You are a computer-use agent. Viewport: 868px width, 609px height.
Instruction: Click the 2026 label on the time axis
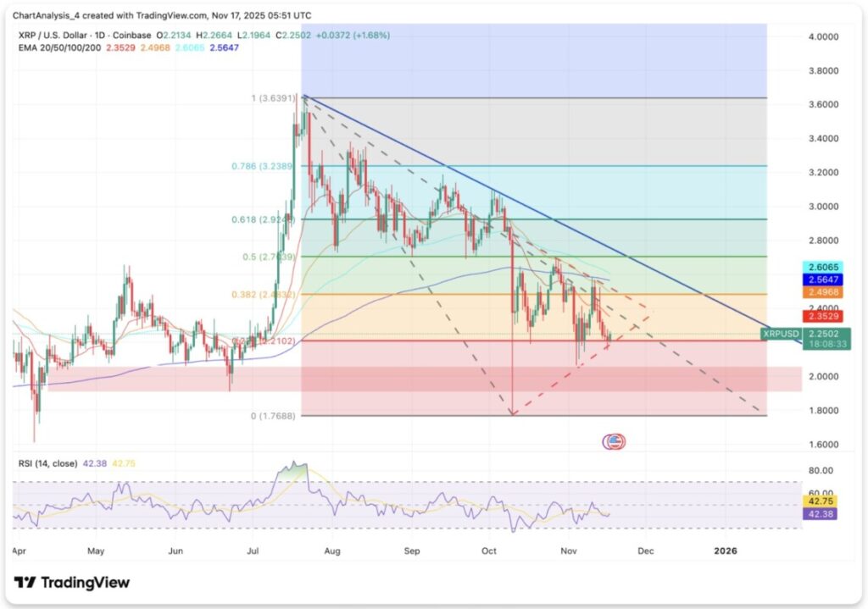coord(725,551)
